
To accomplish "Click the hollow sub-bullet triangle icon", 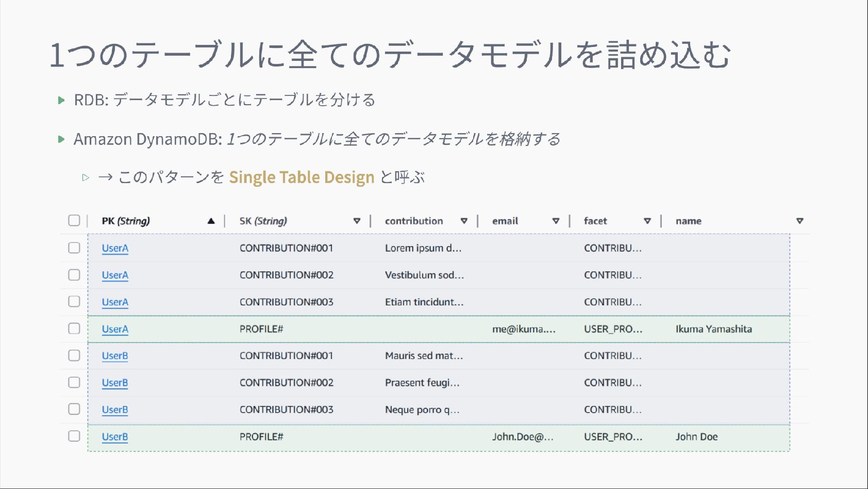I will (86, 178).
